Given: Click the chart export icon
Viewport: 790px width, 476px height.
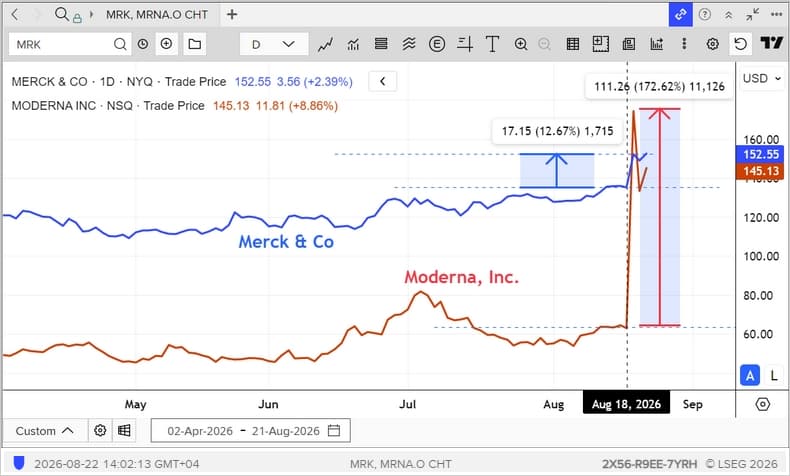Looking at the screenshot, I should 656,44.
